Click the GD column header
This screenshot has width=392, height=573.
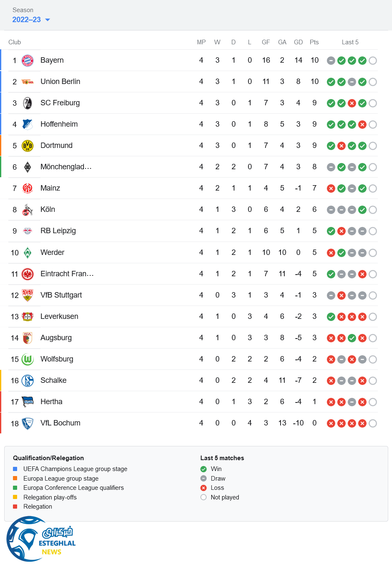298,42
